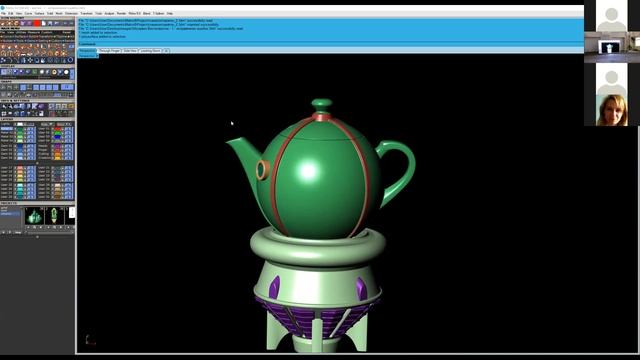Select the yellow ring display icon
The width and height of the screenshot is (640, 360).
(x=54, y=72)
